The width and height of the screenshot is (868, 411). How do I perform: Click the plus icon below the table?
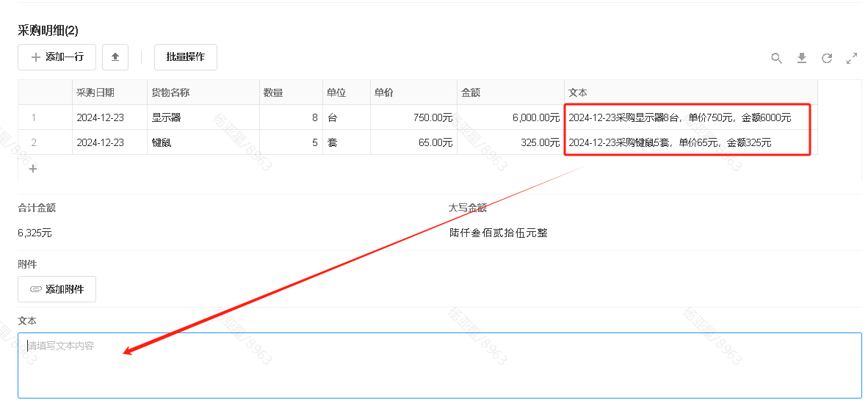pos(32,168)
